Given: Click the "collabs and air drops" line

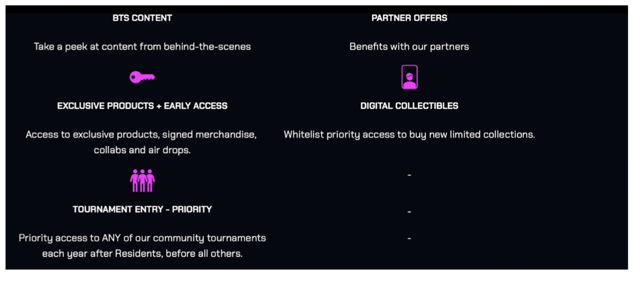Looking at the screenshot, I should (x=142, y=150).
